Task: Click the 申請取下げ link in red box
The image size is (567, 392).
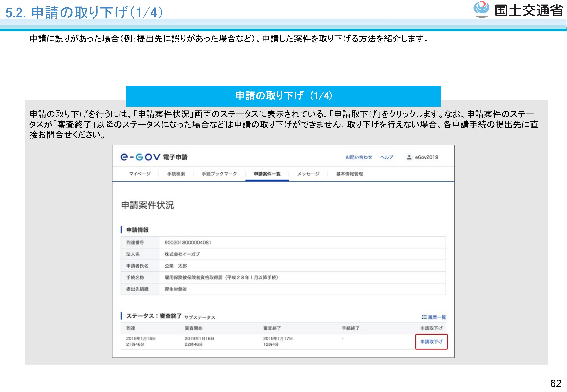Action: coord(431,342)
